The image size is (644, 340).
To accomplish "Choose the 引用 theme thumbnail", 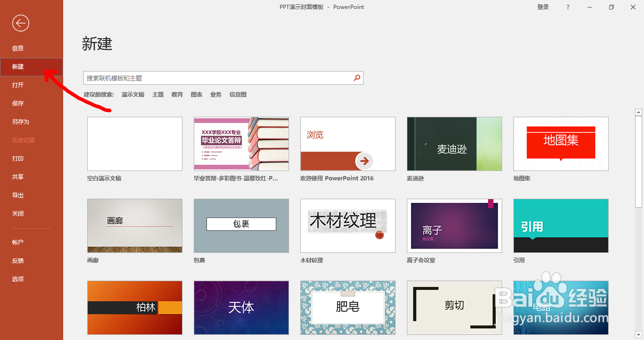I will click(x=561, y=226).
